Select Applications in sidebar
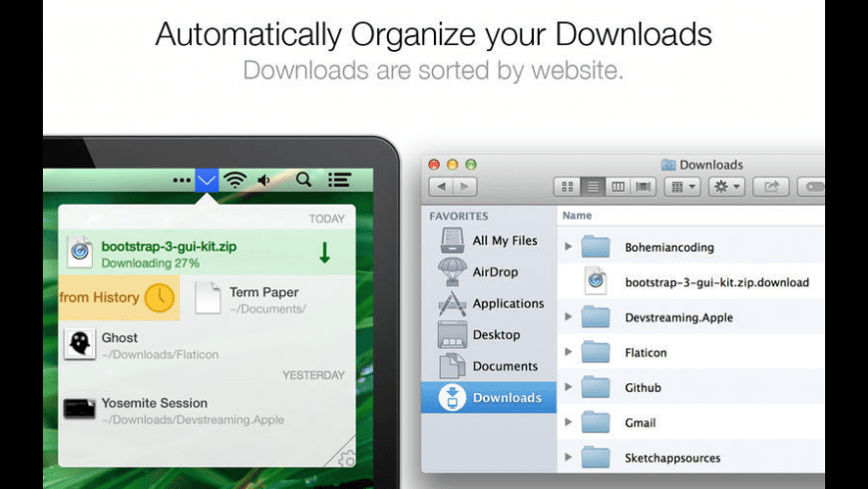This screenshot has height=489, width=868. (x=489, y=303)
